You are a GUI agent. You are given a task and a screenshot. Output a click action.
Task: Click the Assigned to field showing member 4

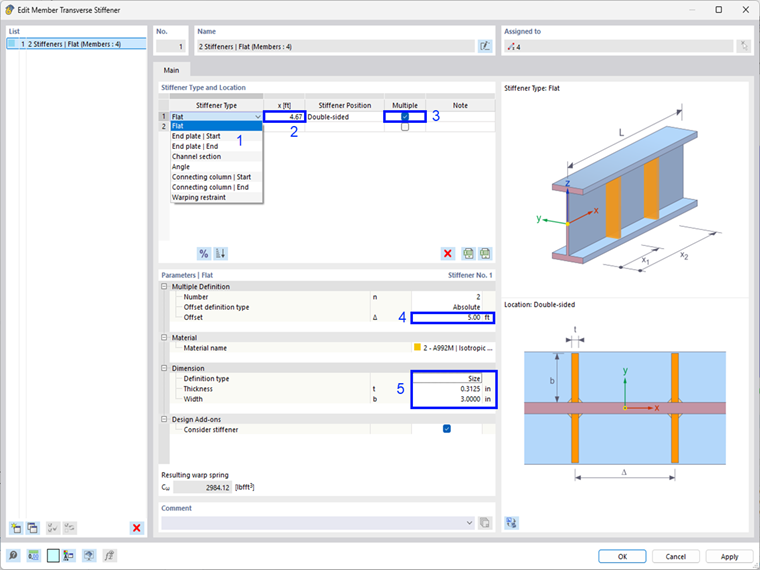tap(618, 47)
